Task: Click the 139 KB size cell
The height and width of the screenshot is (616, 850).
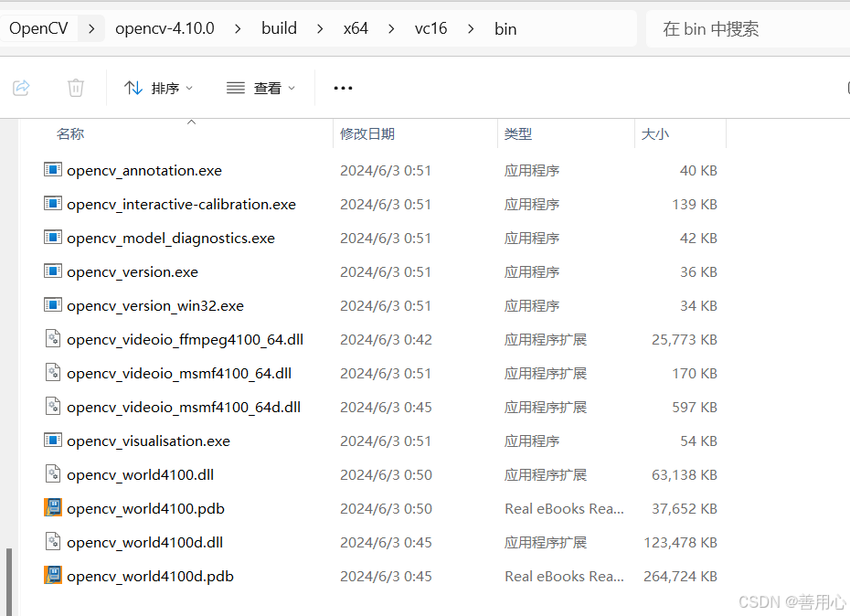Action: coord(695,205)
